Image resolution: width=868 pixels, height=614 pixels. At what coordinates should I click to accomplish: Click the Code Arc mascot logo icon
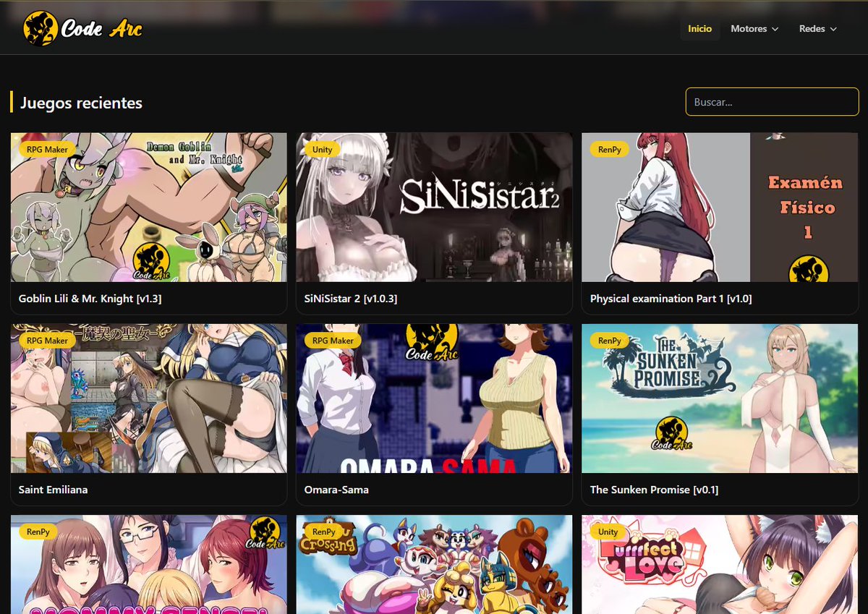coord(41,29)
